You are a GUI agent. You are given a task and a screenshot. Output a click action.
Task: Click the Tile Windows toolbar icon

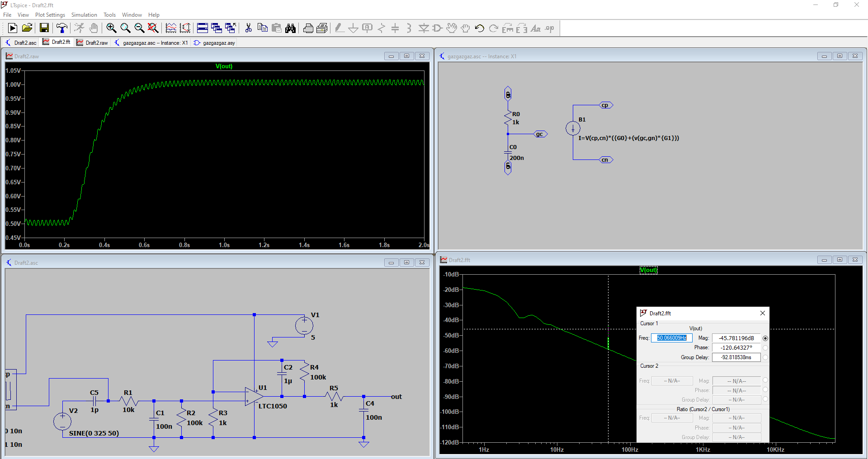[203, 28]
